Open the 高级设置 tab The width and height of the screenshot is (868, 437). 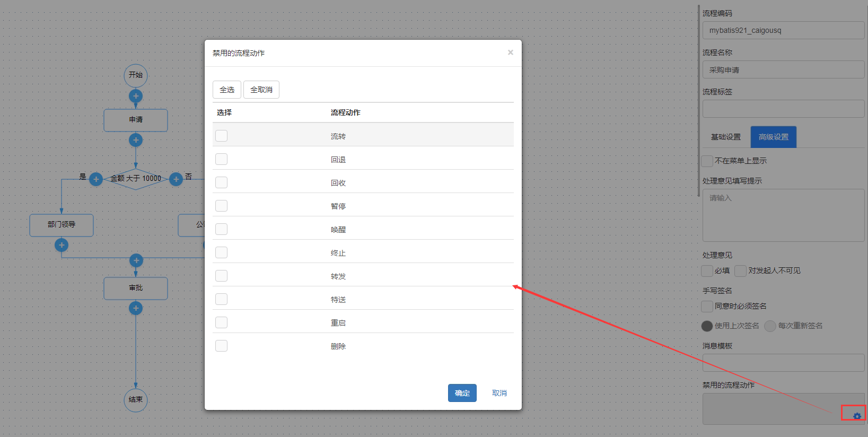pos(773,137)
